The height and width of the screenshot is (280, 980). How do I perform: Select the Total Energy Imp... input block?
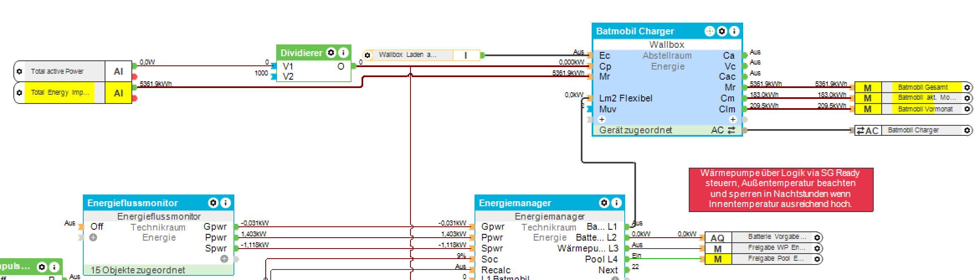(59, 93)
